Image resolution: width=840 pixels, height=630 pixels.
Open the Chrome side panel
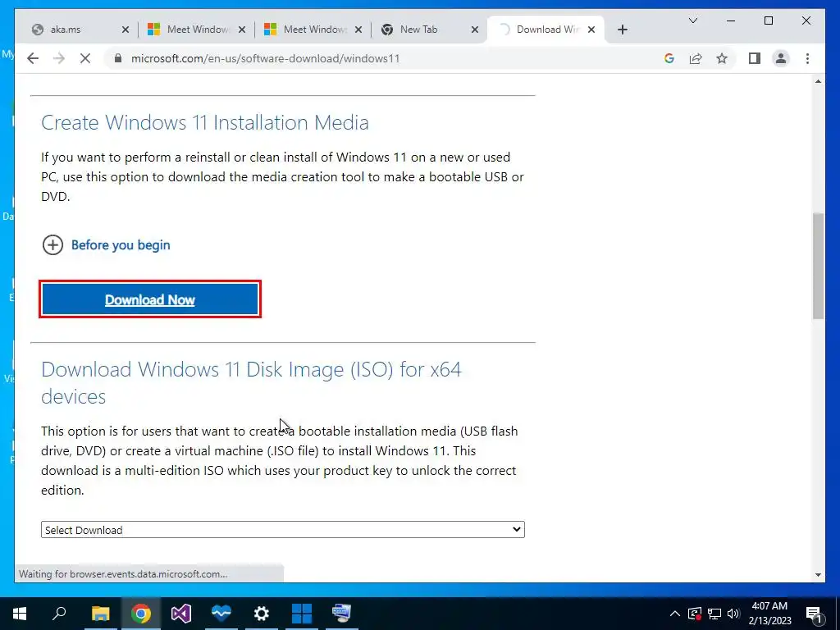coord(755,58)
